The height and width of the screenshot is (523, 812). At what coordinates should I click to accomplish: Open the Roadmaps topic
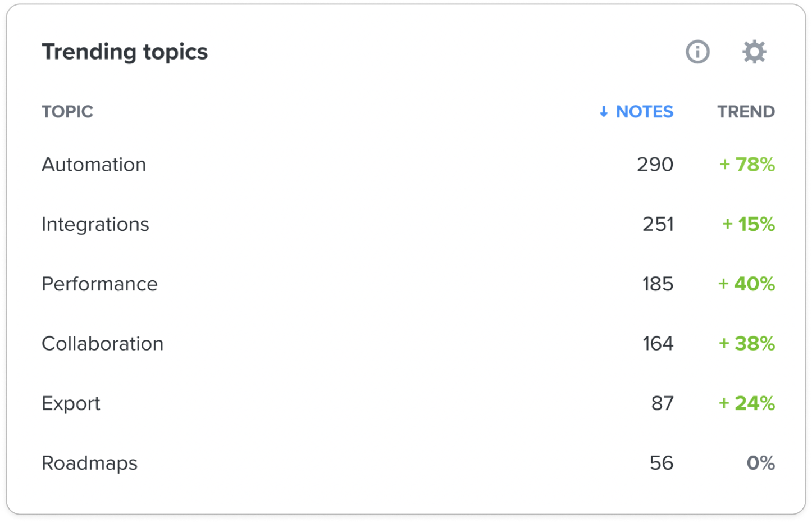pos(89,463)
